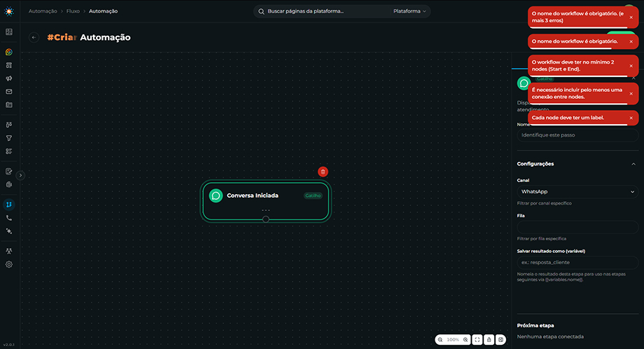Go to the Fluxo breadcrumb
The image size is (644, 349).
(x=73, y=11)
